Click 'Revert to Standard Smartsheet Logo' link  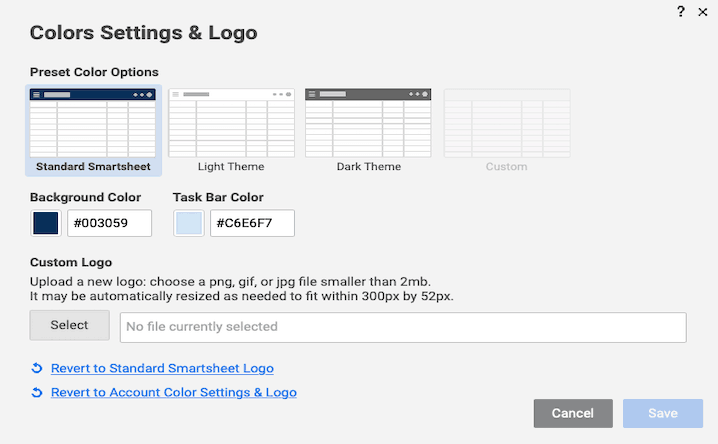click(x=162, y=368)
